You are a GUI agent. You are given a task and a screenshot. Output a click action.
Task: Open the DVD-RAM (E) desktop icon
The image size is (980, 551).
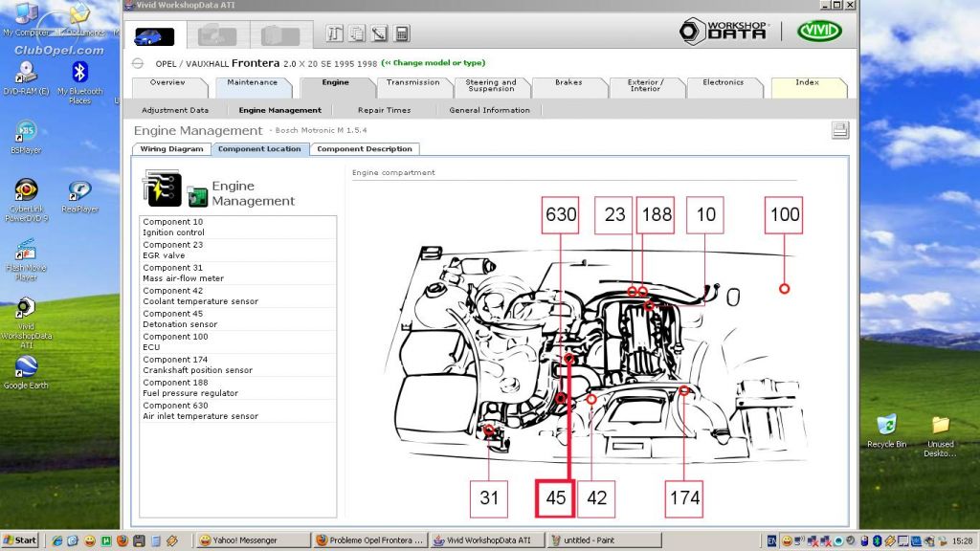point(26,78)
